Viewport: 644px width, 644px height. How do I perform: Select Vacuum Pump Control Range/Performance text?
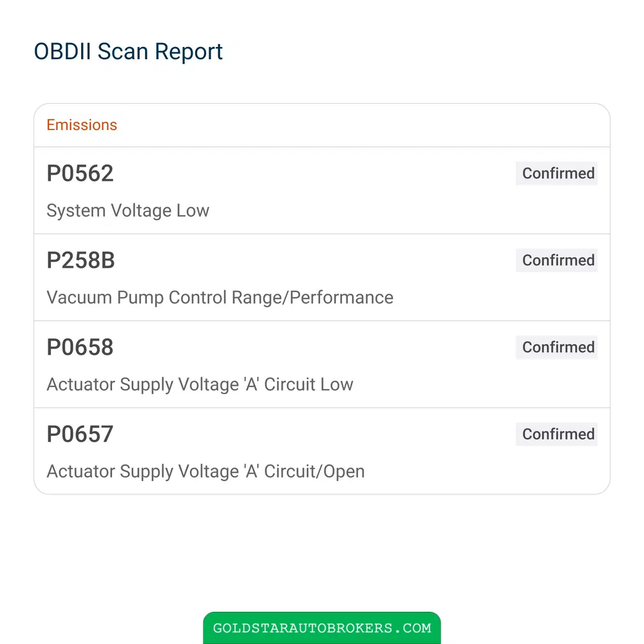coord(220,298)
